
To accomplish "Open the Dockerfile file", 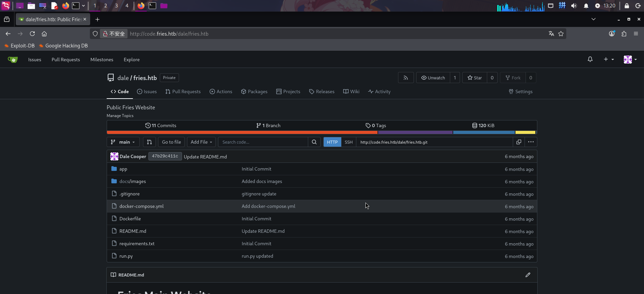I will pos(130,219).
